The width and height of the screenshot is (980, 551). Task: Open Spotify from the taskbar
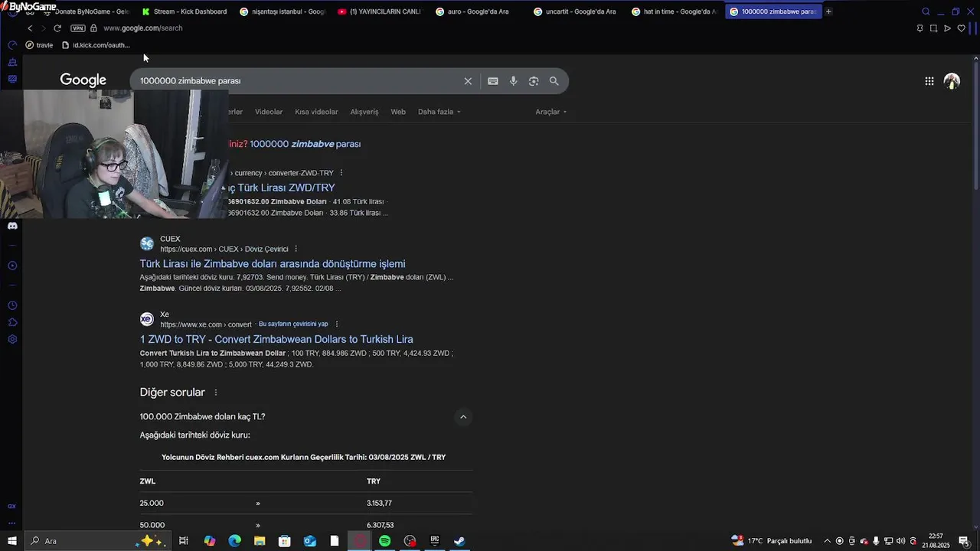384,541
